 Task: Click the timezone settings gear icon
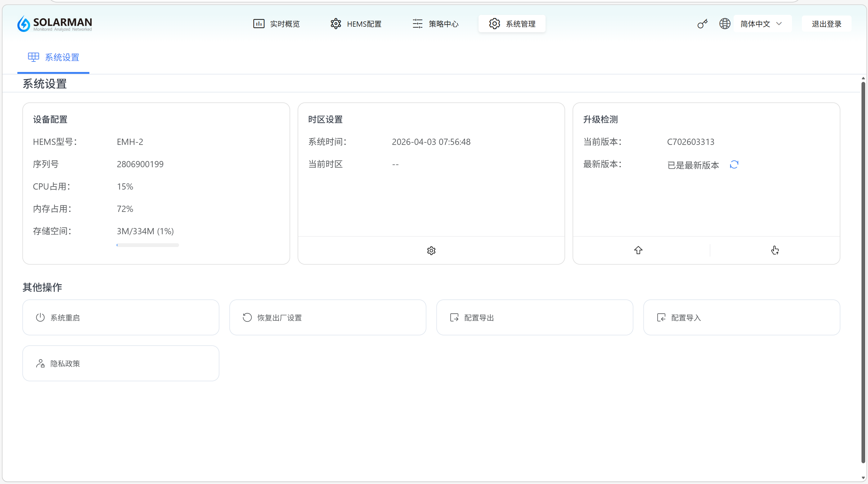pyautogui.click(x=431, y=251)
